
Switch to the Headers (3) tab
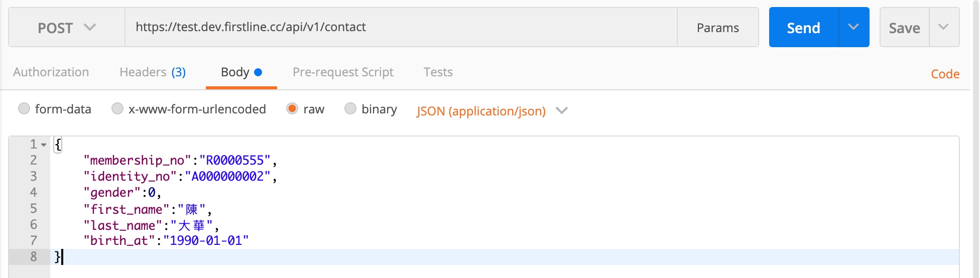153,72
